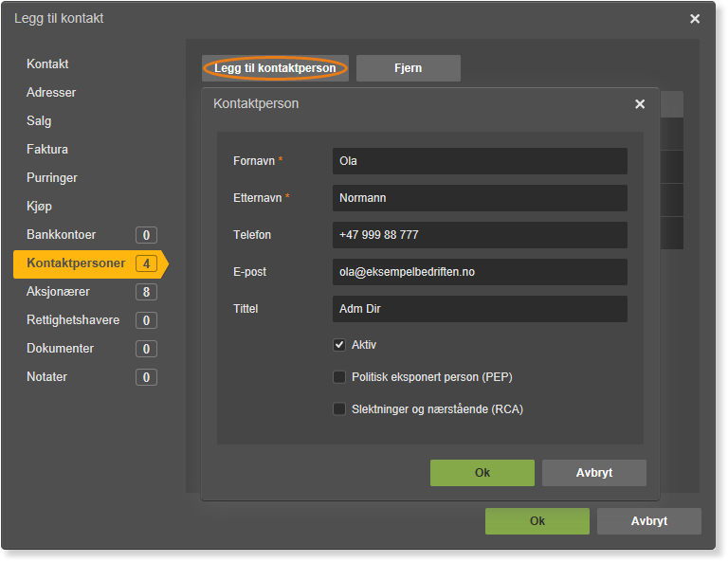Close the Kontaktperson dialog with X

coord(640,104)
